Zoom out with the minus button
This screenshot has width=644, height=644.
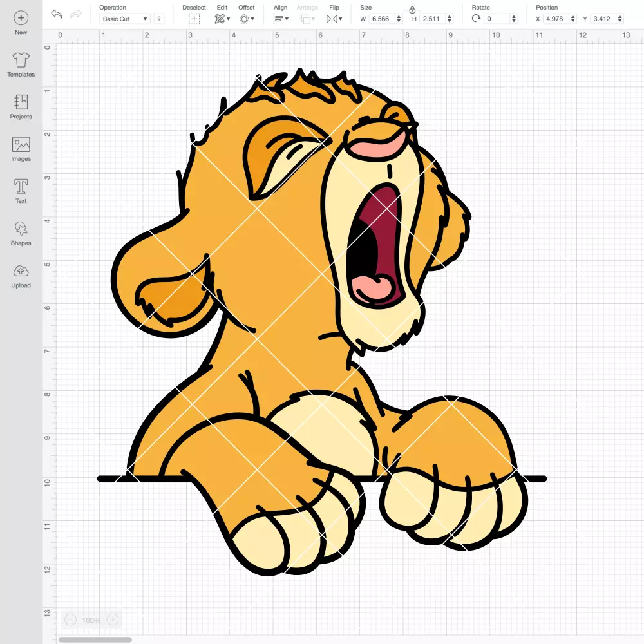pyautogui.click(x=71, y=620)
